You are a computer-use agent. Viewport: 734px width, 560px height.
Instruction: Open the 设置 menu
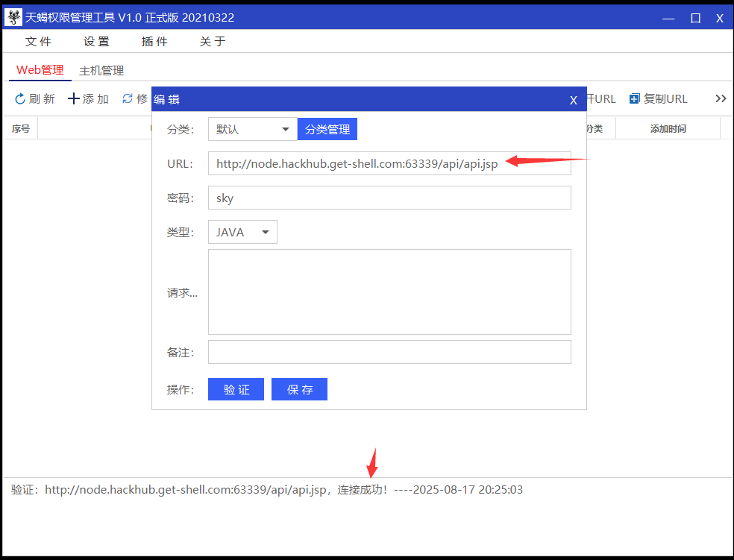tap(96, 42)
